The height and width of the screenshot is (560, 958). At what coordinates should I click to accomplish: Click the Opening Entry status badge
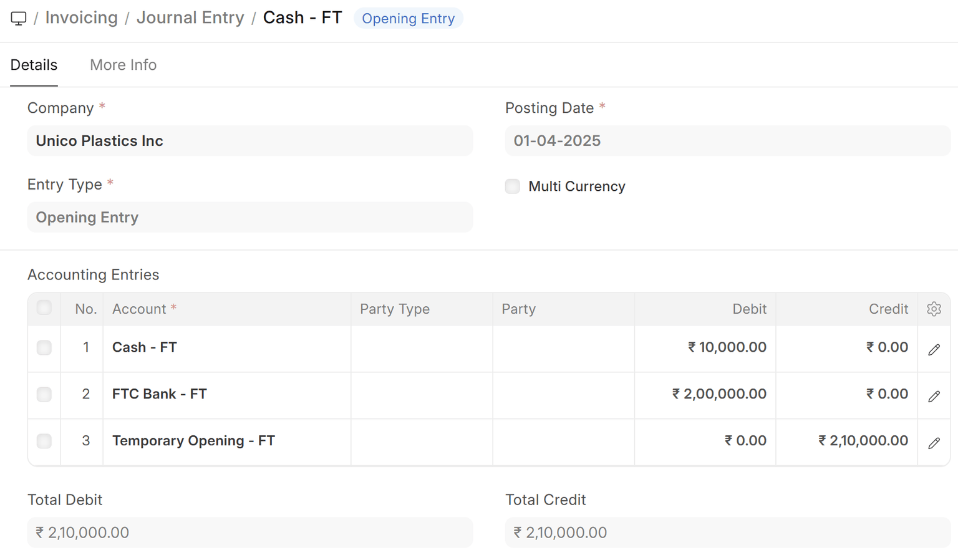tap(408, 19)
